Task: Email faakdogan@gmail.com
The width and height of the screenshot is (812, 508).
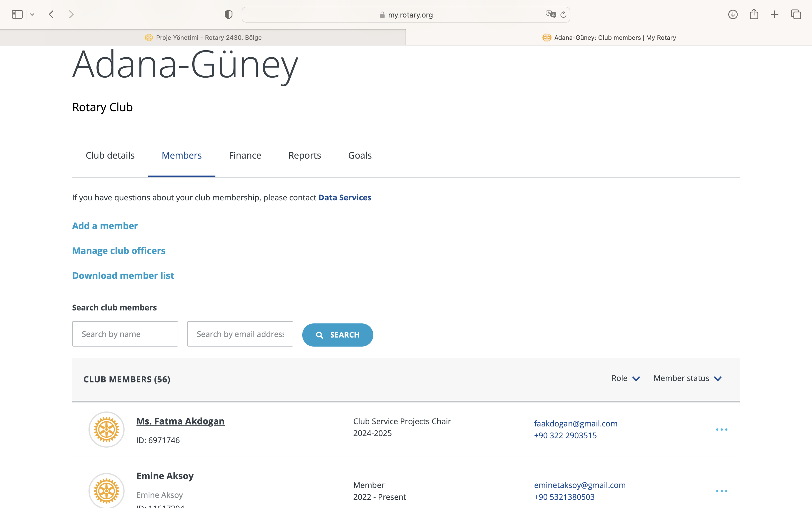Action: pyautogui.click(x=576, y=423)
